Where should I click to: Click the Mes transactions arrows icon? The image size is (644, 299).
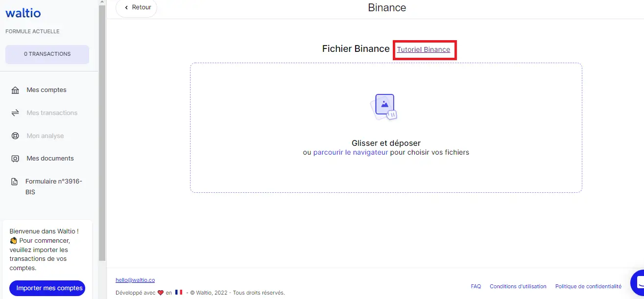pyautogui.click(x=15, y=113)
